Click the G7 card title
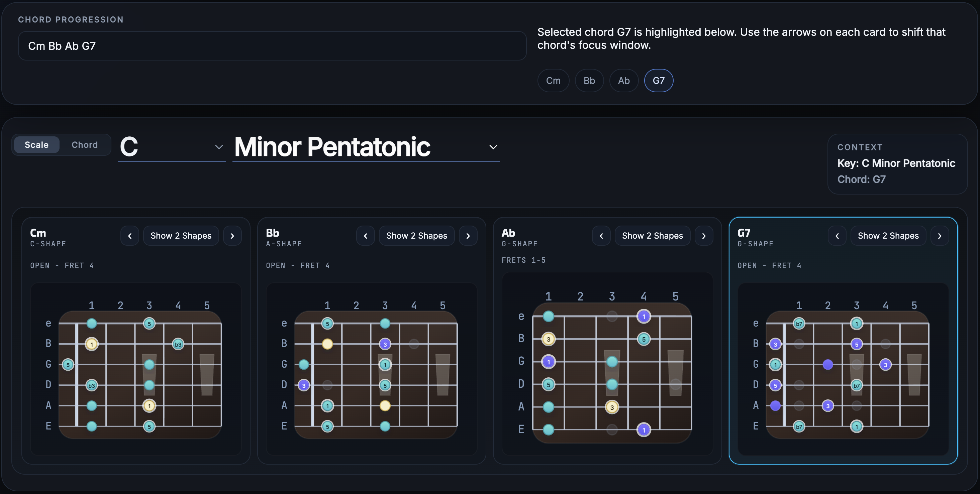980x494 pixels. point(744,233)
